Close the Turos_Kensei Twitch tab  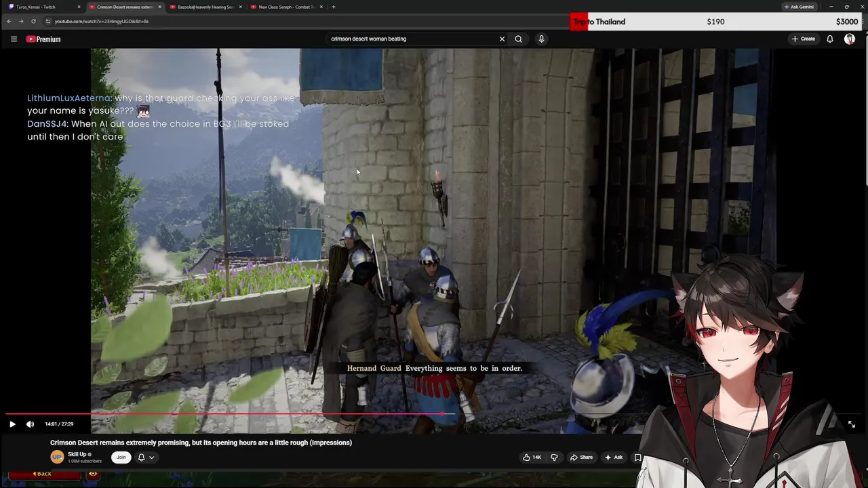click(x=79, y=7)
